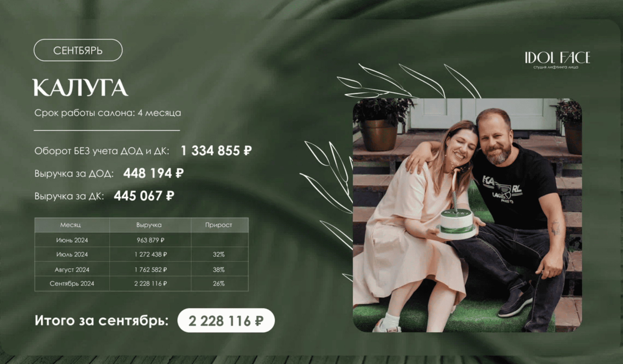
Task: Click the couple photo with cake
Action: coord(467,215)
